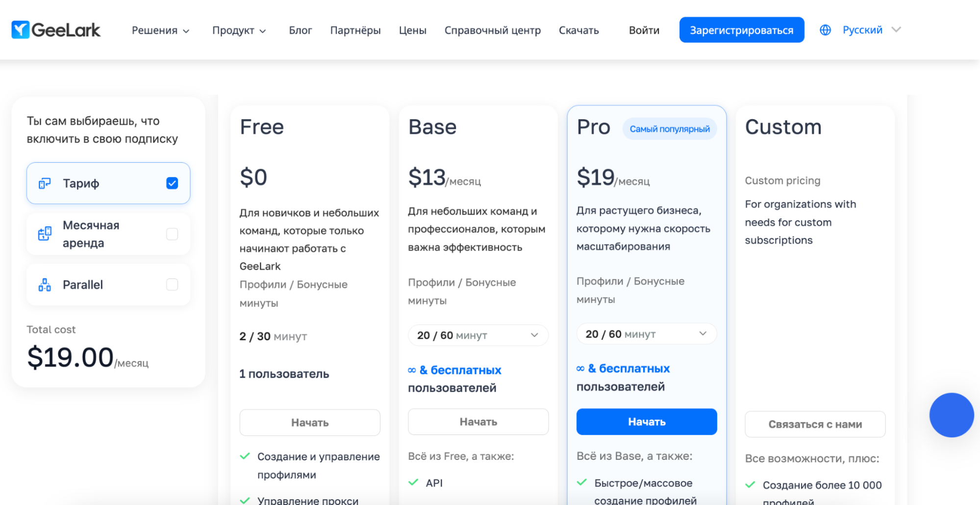Open the Русский language dropdown
The image size is (980, 505).
(872, 30)
